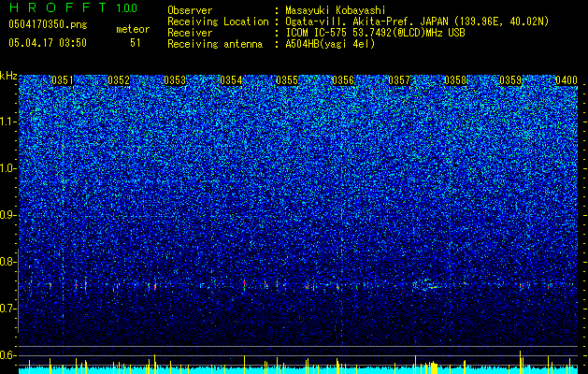Click the 0351 time marker

[63, 80]
